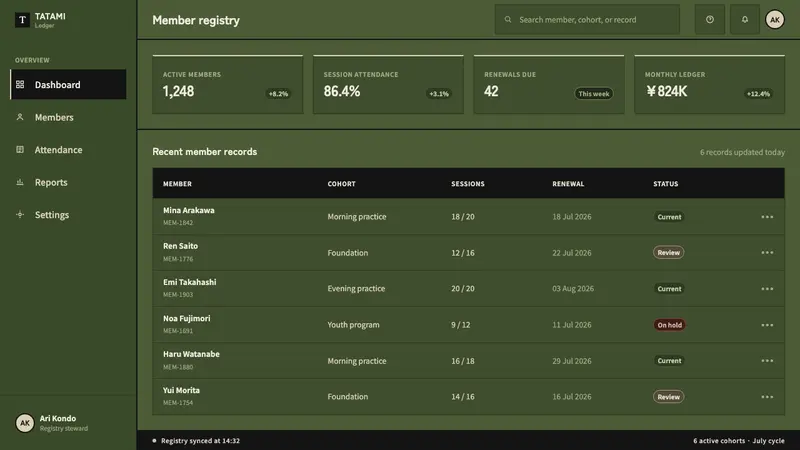Viewport: 800px width, 450px height.
Task: Click the Attendance sidebar icon
Action: pyautogui.click(x=20, y=149)
